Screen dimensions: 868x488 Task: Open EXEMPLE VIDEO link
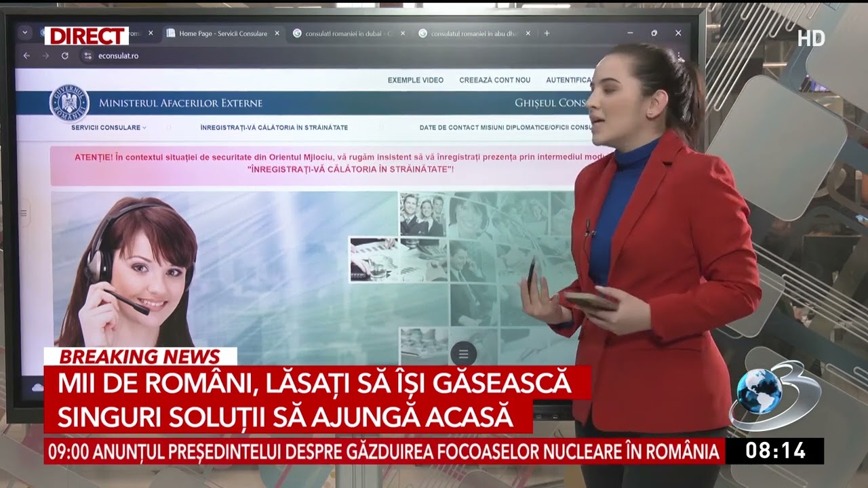[x=416, y=80]
